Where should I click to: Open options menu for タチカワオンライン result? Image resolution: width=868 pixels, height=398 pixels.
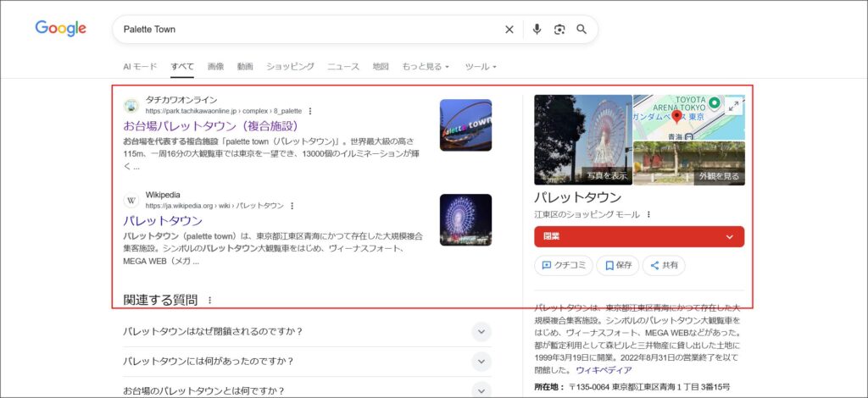310,111
